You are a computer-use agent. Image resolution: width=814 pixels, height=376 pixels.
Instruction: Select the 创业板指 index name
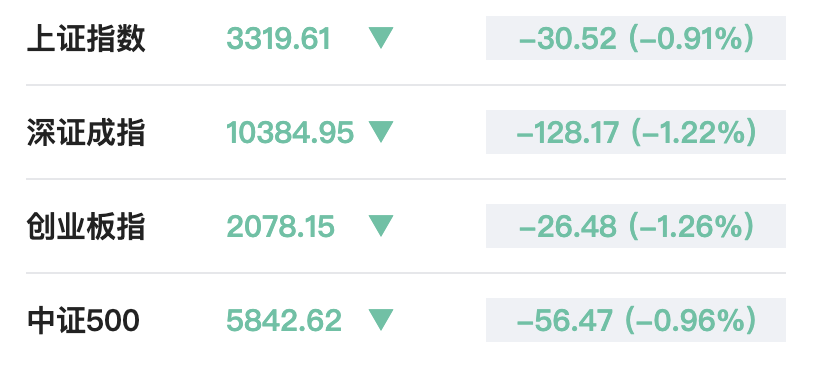tap(86, 226)
